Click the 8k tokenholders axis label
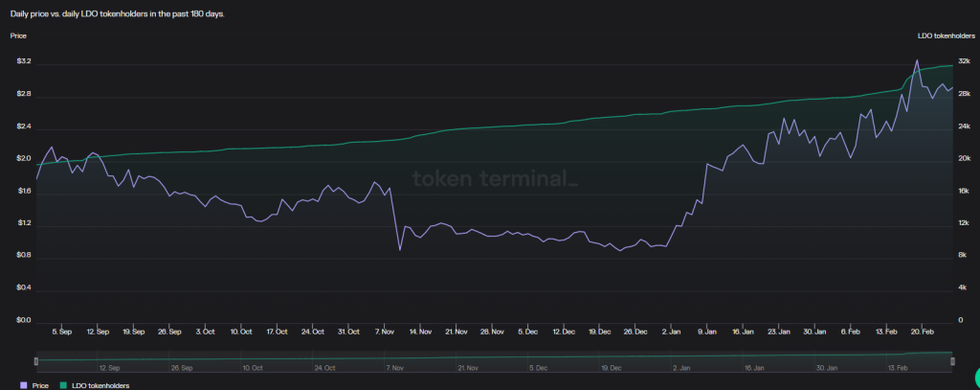 [x=963, y=256]
